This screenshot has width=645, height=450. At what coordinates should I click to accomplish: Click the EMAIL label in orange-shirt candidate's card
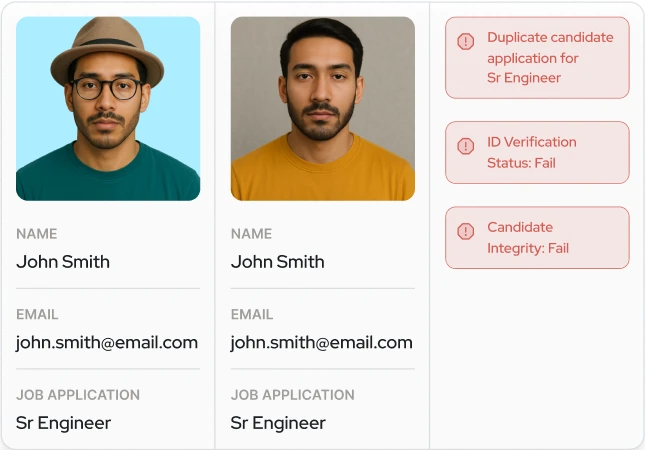tap(251, 314)
